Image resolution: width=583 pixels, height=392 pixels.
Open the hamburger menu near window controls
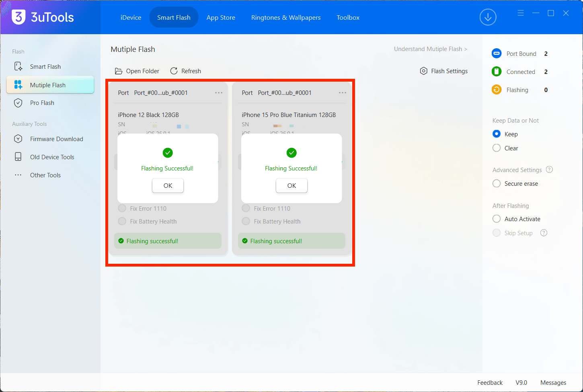(520, 13)
